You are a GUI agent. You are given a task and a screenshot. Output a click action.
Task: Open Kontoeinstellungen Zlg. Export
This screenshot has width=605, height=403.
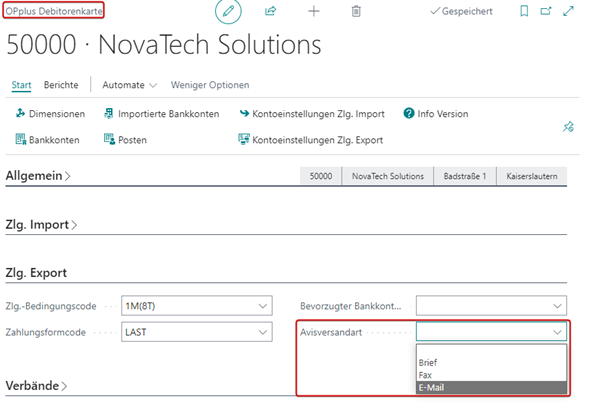click(311, 140)
